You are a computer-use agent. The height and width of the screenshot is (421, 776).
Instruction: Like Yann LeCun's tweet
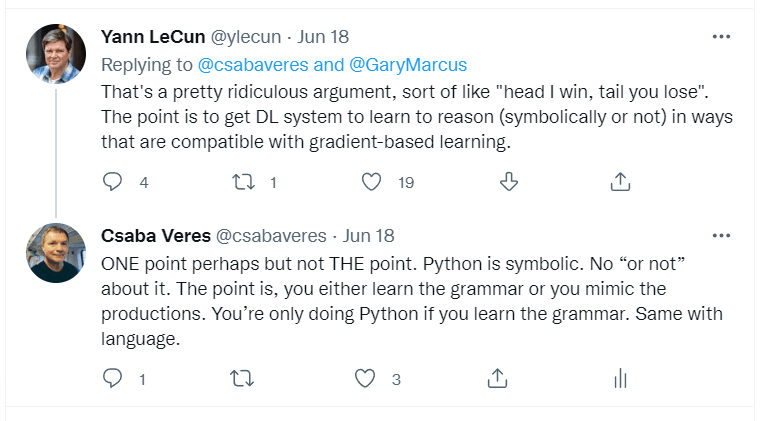pos(372,182)
